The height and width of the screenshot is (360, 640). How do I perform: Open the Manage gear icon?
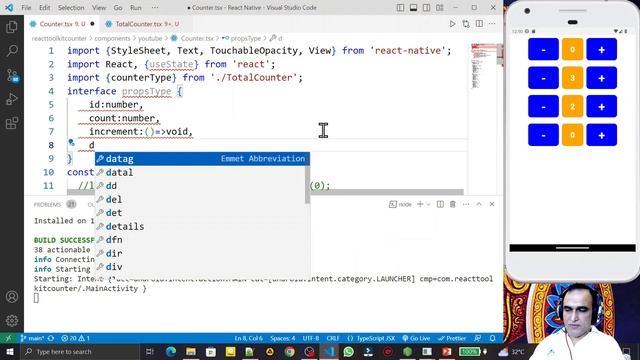[x=12, y=320]
